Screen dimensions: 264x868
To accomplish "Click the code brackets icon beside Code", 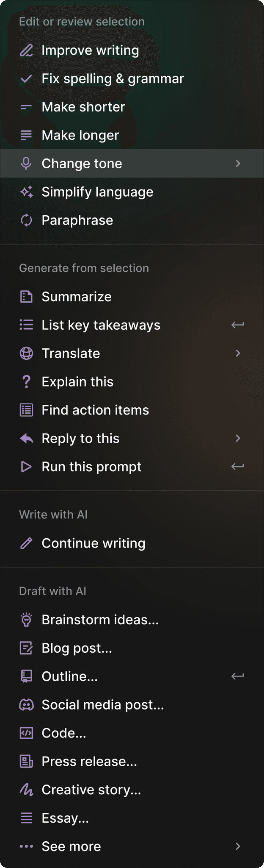I will pyautogui.click(x=26, y=732).
